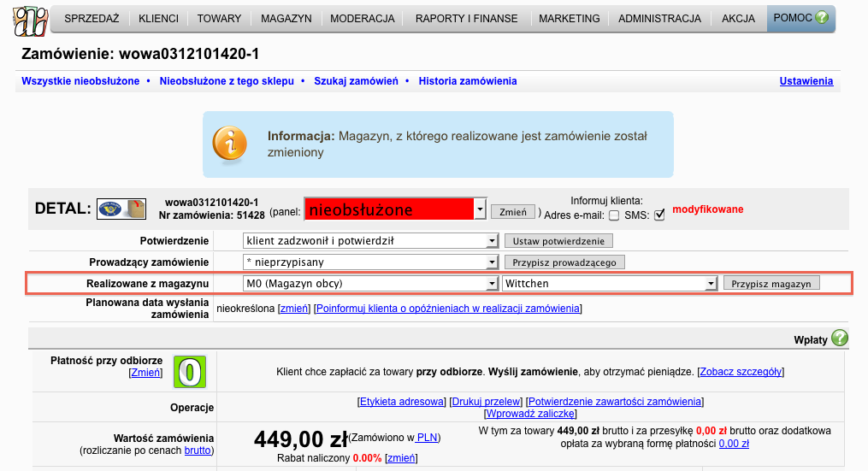
Task: Open the M0 (Magazyn obcy) warehouse dropdown
Action: 370,284
